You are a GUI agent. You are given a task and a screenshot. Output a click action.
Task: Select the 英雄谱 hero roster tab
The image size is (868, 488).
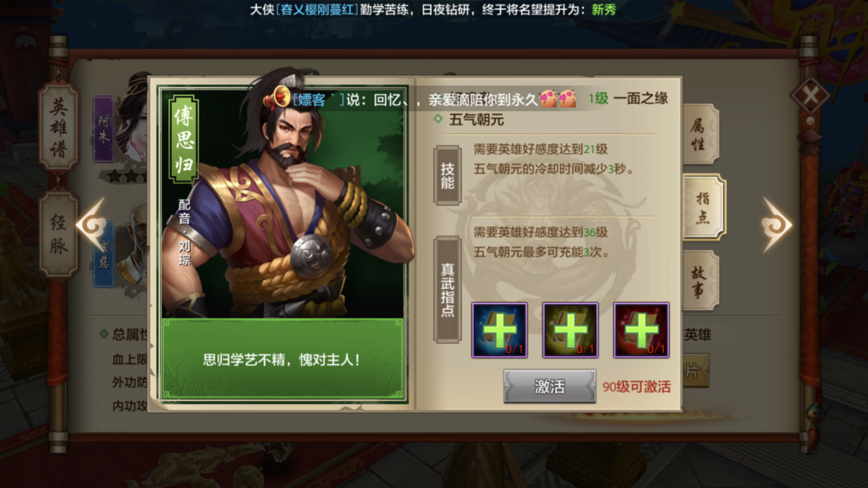click(x=59, y=127)
